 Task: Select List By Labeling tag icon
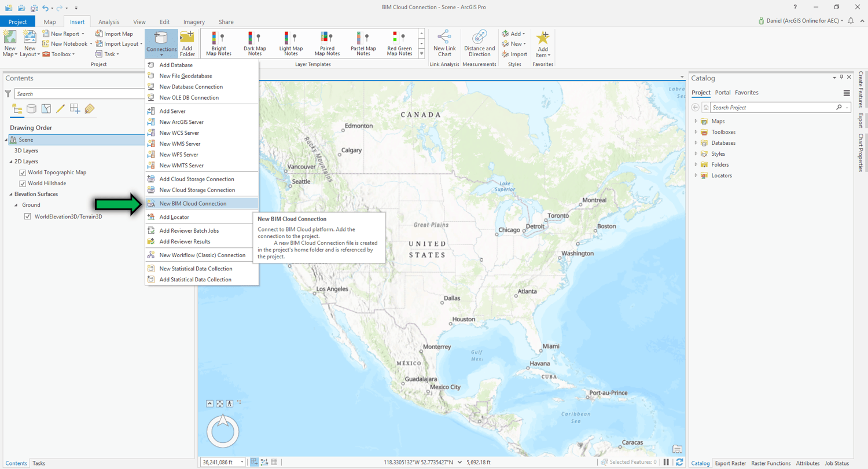click(x=89, y=109)
